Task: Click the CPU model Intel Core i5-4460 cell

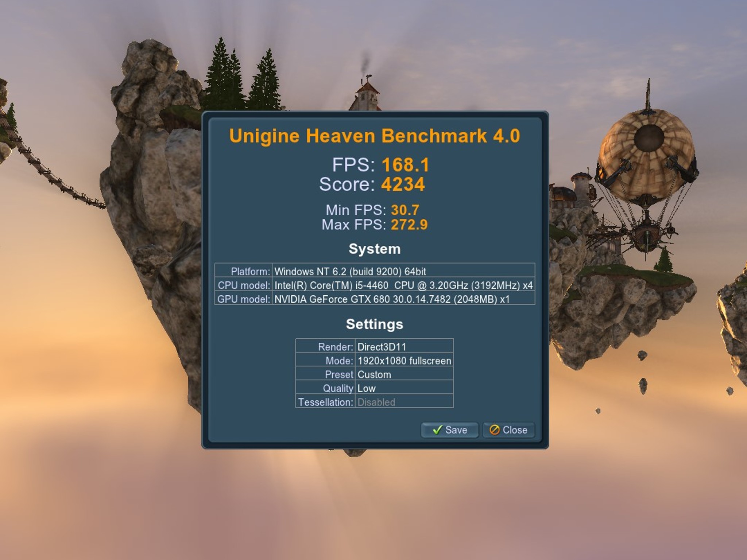Action: click(x=403, y=284)
